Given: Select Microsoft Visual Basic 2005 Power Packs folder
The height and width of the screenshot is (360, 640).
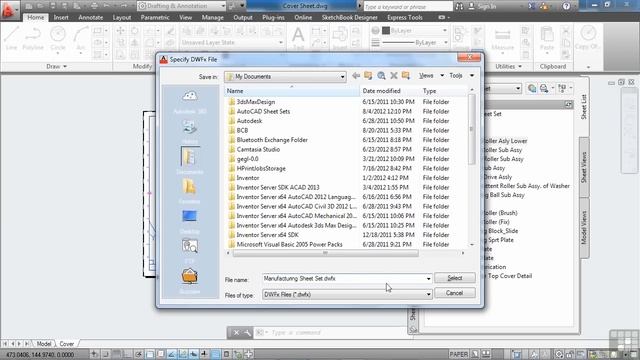Looking at the screenshot, I should point(289,244).
